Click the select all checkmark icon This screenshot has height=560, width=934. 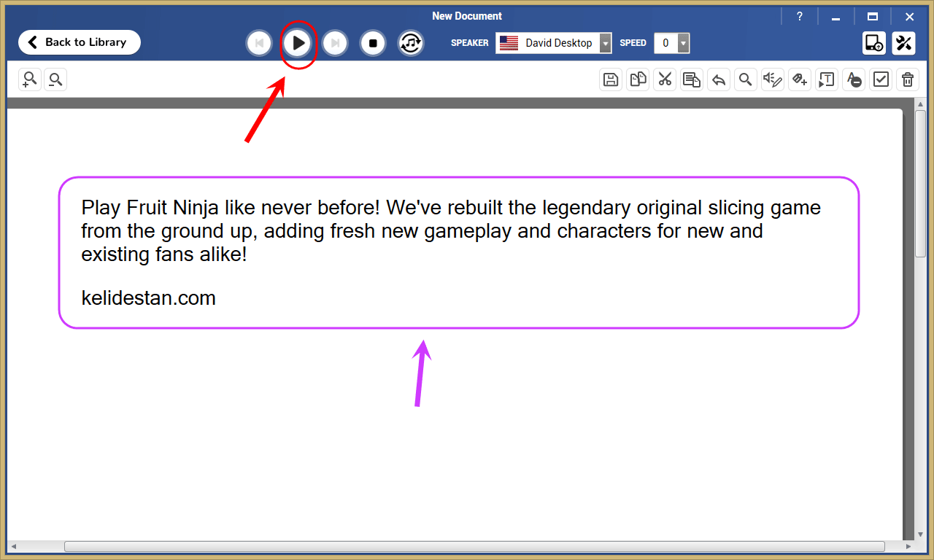(881, 79)
